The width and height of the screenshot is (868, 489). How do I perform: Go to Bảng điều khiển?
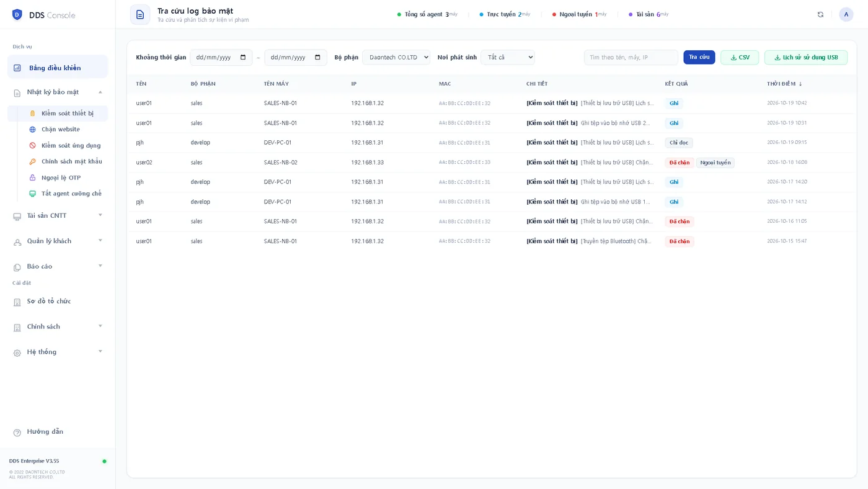pos(58,68)
